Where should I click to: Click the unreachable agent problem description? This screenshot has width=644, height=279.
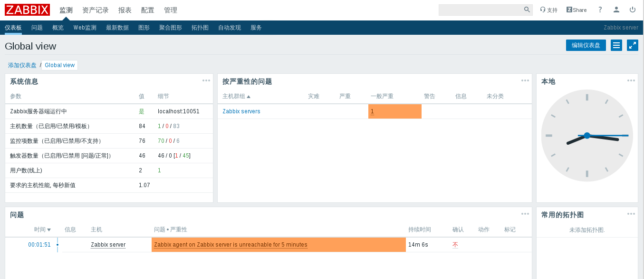[231, 245]
